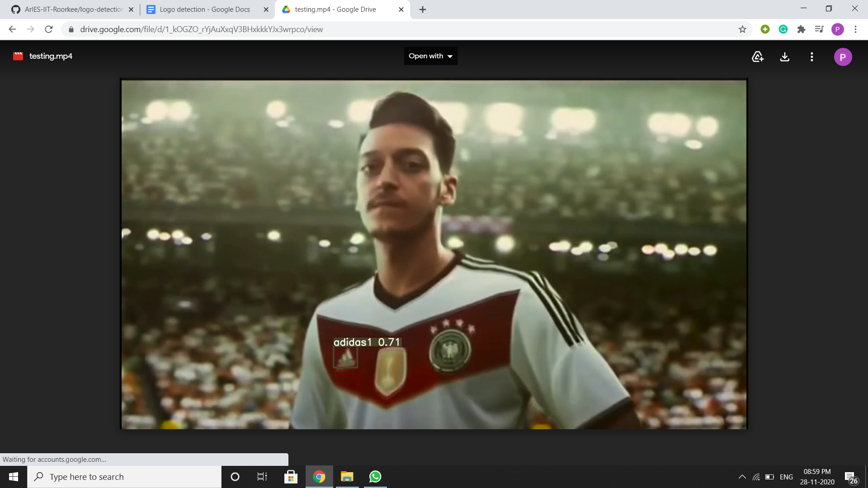The width and height of the screenshot is (868, 488).
Task: Open the Google account avatar in viewer
Action: 843,57
